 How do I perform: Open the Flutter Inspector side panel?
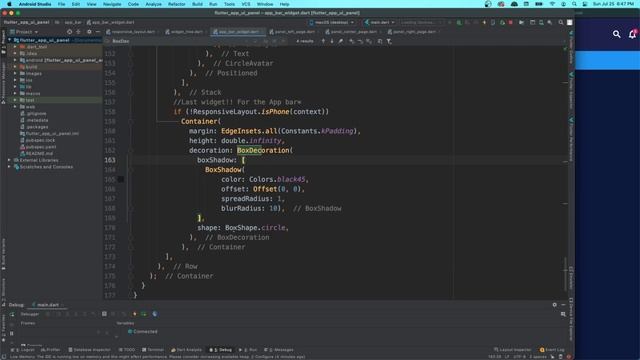tap(571, 90)
